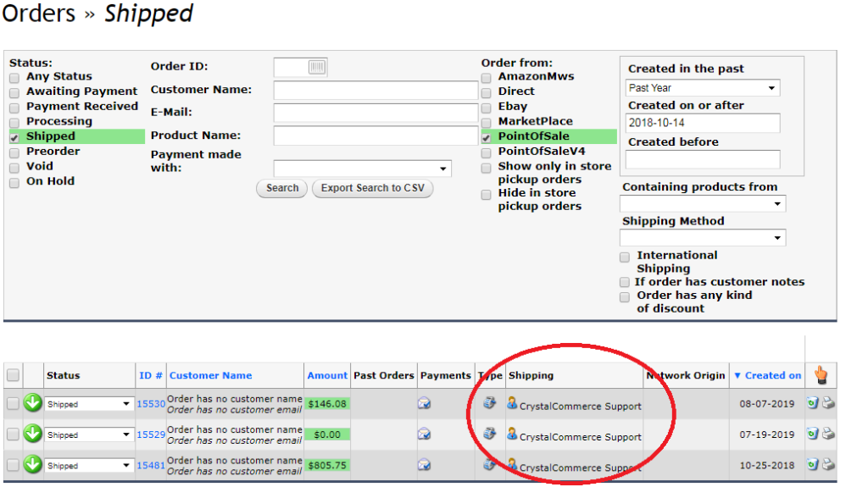Screen dimensions: 868x487
Task: Enable the Ebay order source checkbox
Action: point(486,108)
